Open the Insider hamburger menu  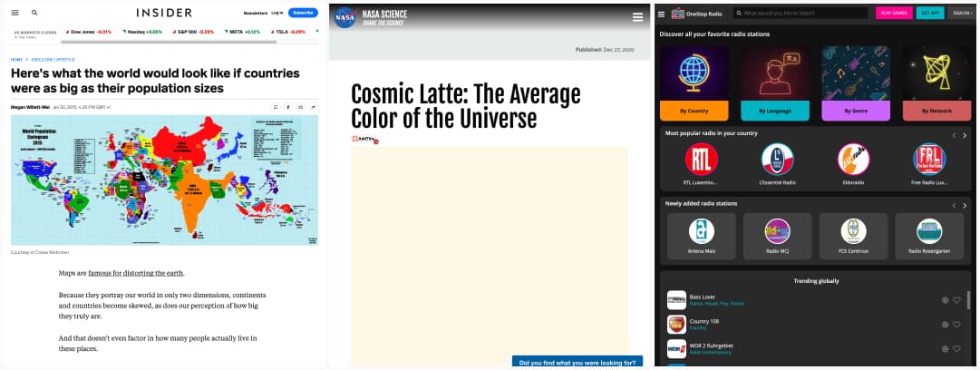tap(15, 13)
